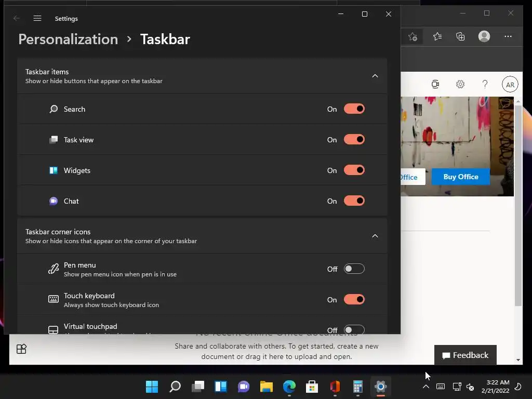The height and width of the screenshot is (399, 532).
Task: Click Buy Office button in Edge
Action: 460,177
